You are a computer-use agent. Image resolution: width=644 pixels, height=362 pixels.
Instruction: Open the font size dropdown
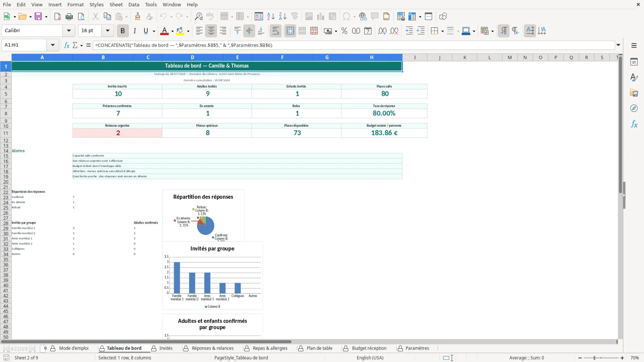[107, 31]
